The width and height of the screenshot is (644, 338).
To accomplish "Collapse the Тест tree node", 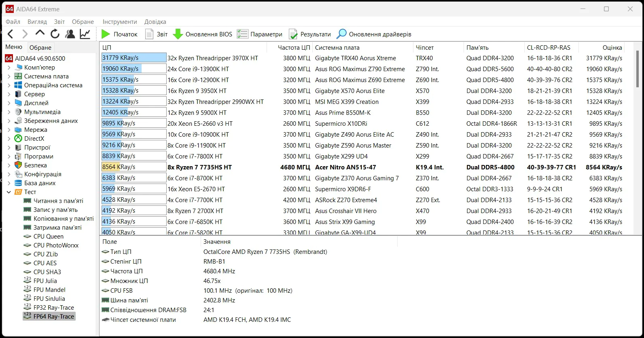I will (9, 192).
